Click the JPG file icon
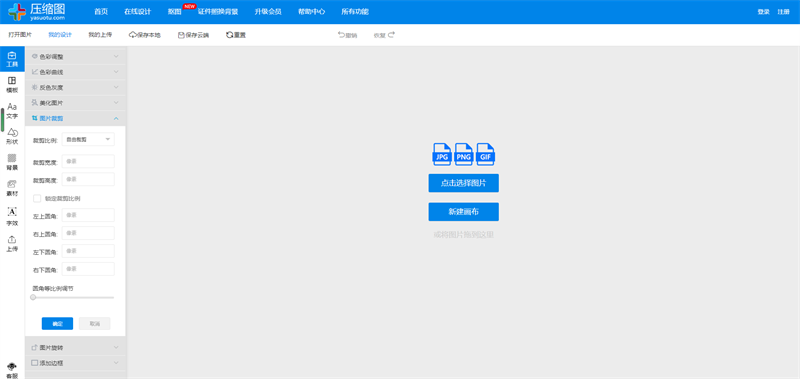Screen dimensions: 800x379 [442, 154]
